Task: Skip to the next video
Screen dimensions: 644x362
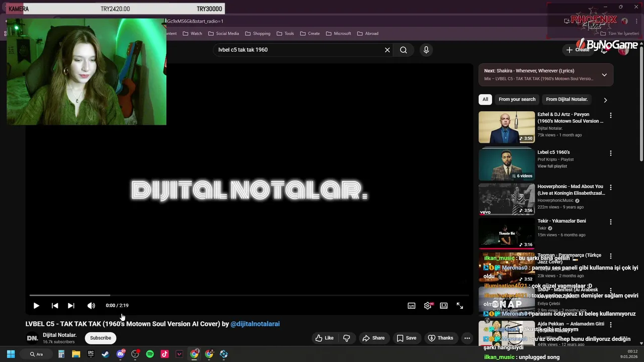Action: (71, 306)
